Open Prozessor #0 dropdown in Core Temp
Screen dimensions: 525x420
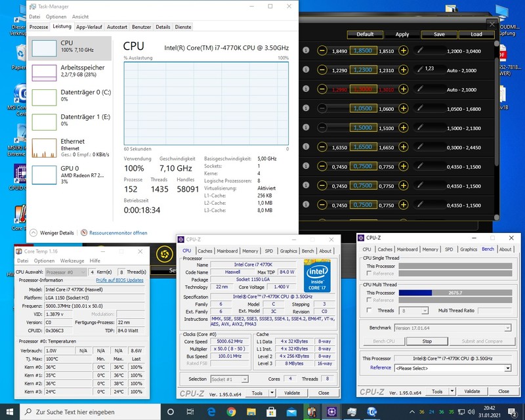point(66,272)
